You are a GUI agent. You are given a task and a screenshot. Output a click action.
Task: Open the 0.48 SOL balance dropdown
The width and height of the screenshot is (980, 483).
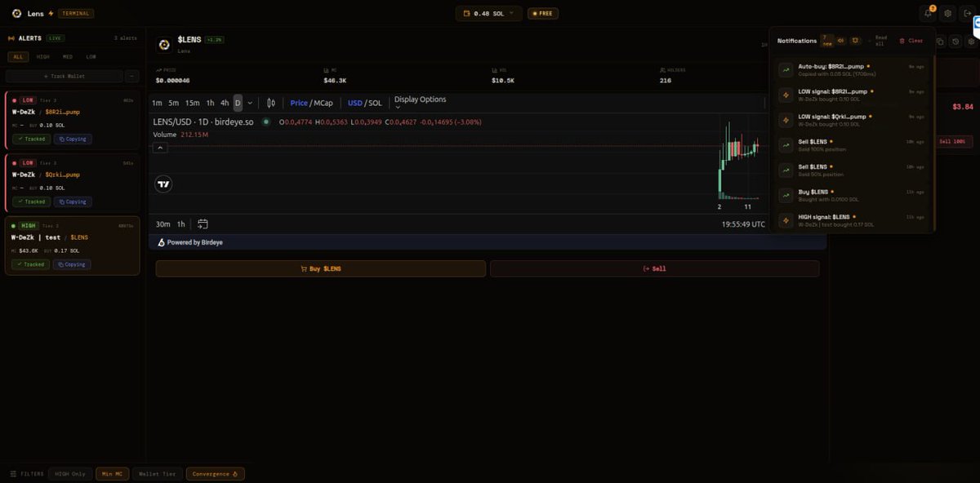(x=488, y=13)
